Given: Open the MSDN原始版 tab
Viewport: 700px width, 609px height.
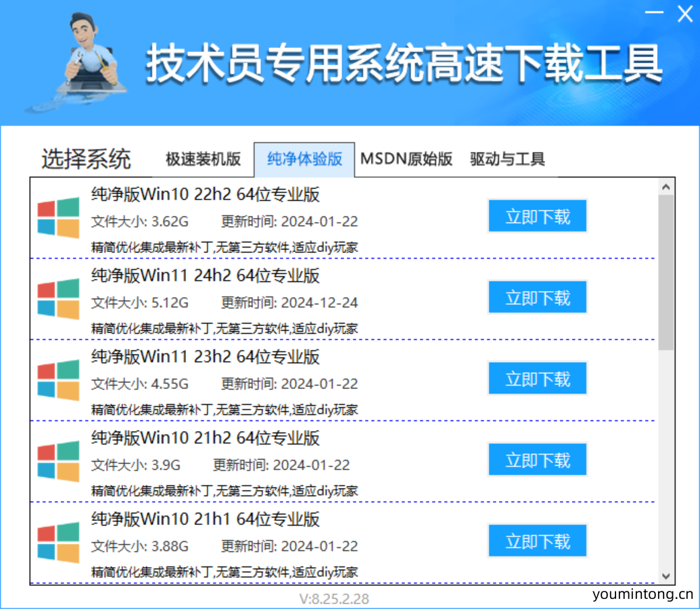Looking at the screenshot, I should coord(406,160).
